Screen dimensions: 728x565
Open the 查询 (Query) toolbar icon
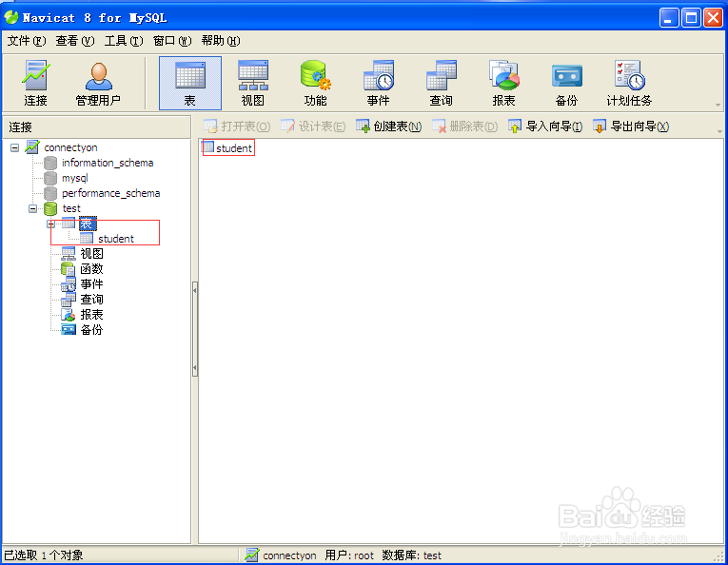click(441, 84)
